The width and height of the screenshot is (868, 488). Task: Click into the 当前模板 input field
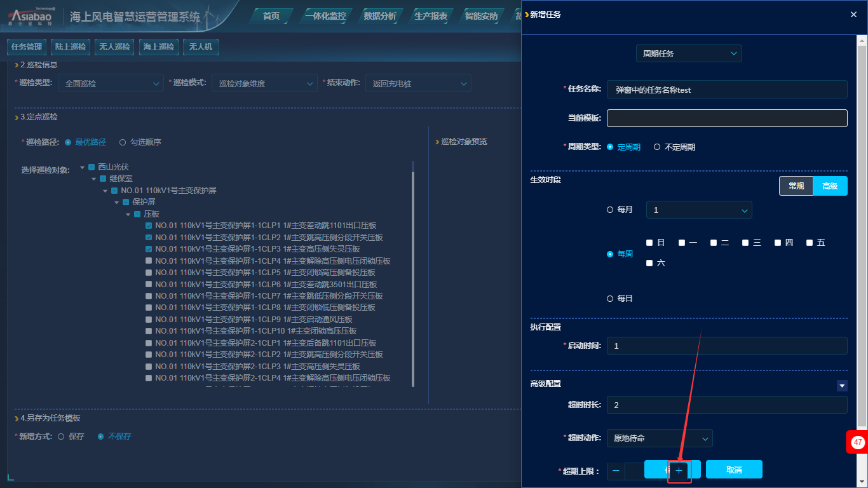point(727,118)
